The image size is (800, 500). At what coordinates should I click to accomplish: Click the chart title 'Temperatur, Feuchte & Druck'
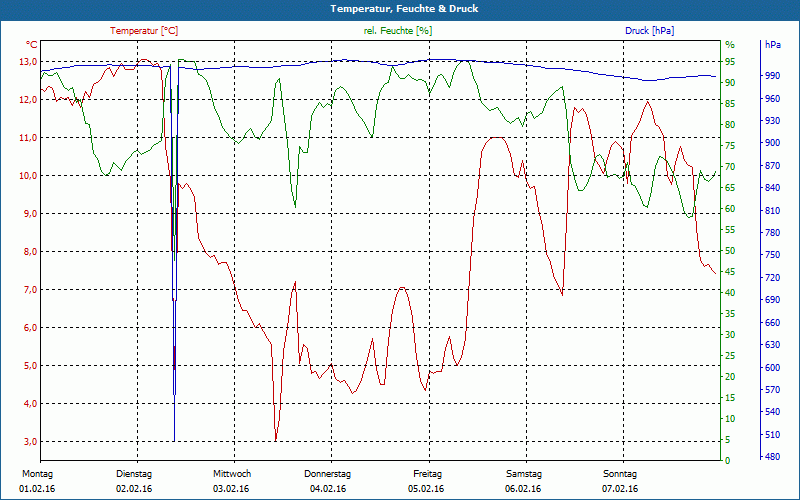(404, 9)
